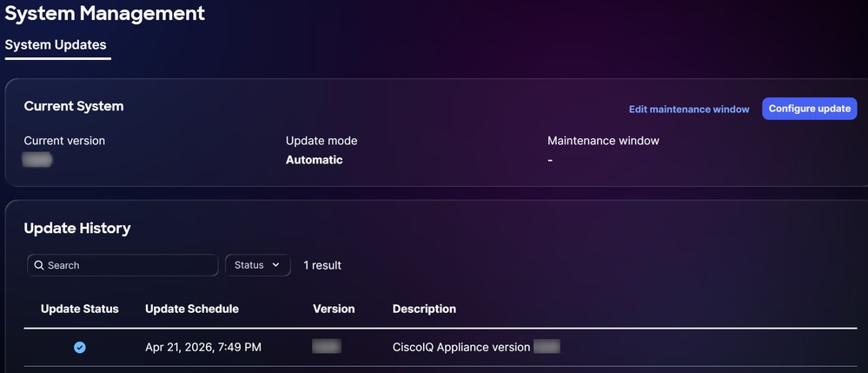Image resolution: width=868 pixels, height=373 pixels.
Task: Click the search magnifier icon
Action: (39, 265)
